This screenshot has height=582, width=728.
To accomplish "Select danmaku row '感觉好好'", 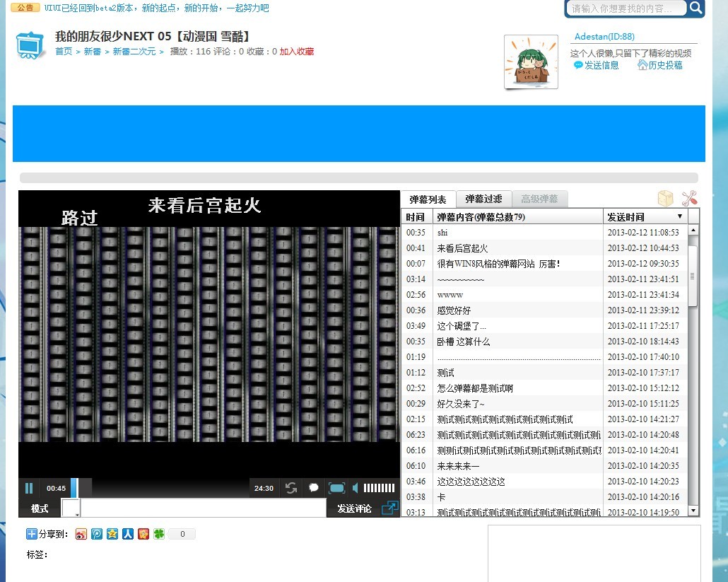I will [x=545, y=310].
